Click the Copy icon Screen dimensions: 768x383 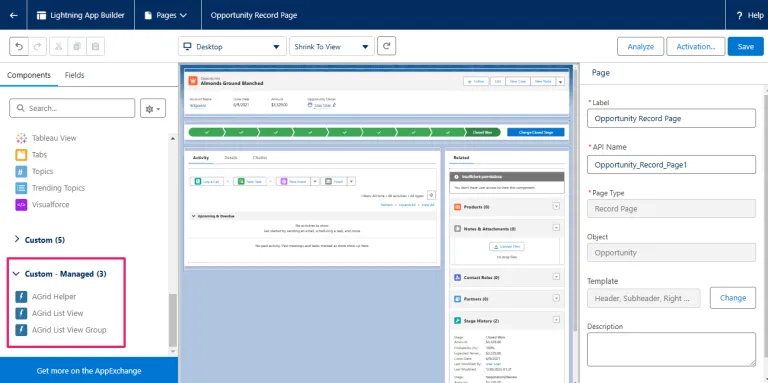[x=77, y=47]
